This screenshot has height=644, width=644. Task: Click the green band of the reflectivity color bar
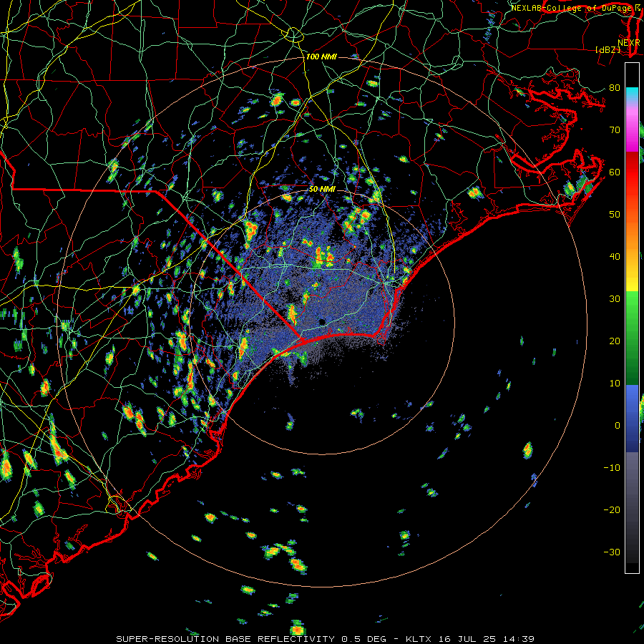pos(632,338)
